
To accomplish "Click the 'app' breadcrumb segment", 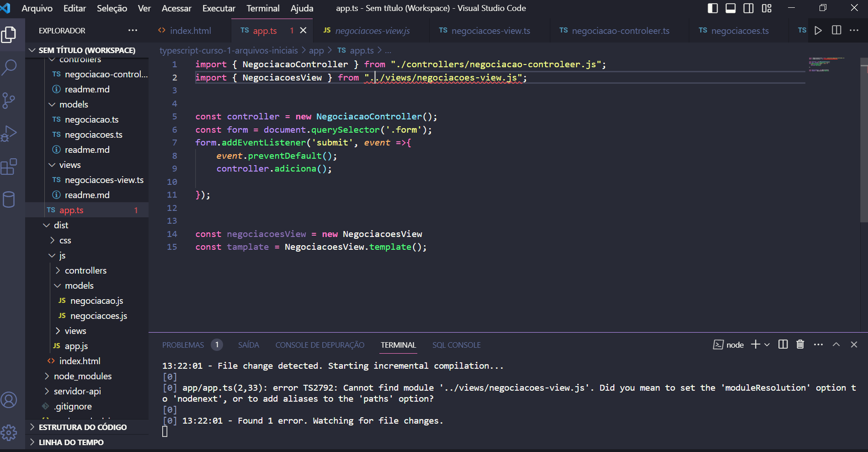I will pyautogui.click(x=316, y=50).
